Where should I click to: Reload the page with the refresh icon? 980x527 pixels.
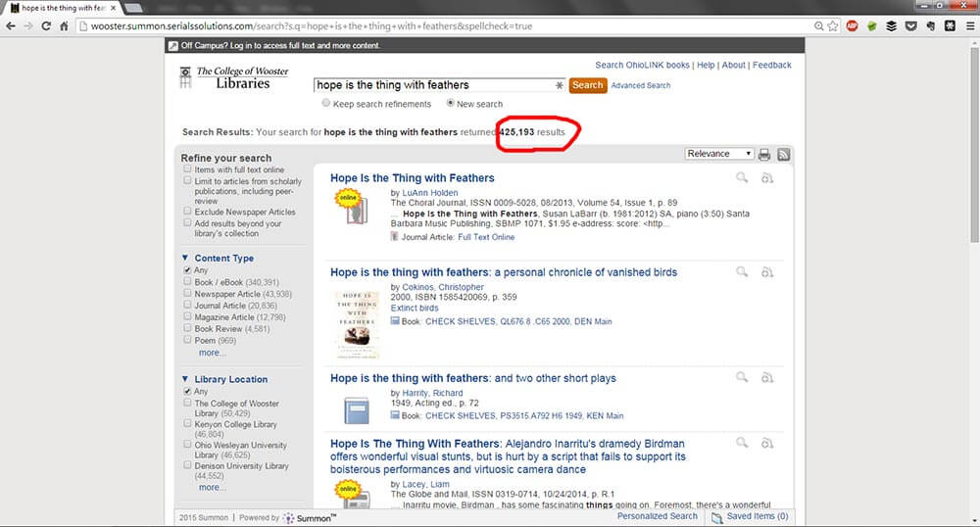46,26
